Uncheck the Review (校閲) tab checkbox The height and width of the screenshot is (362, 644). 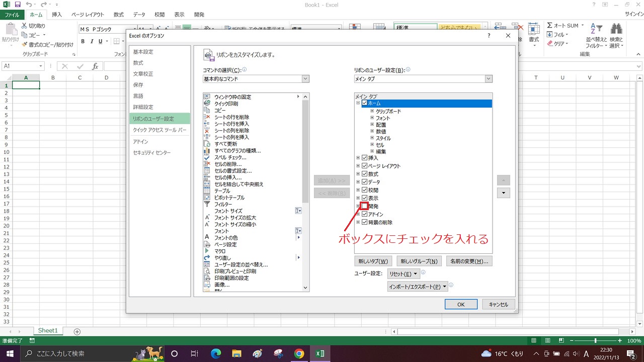[x=365, y=190]
